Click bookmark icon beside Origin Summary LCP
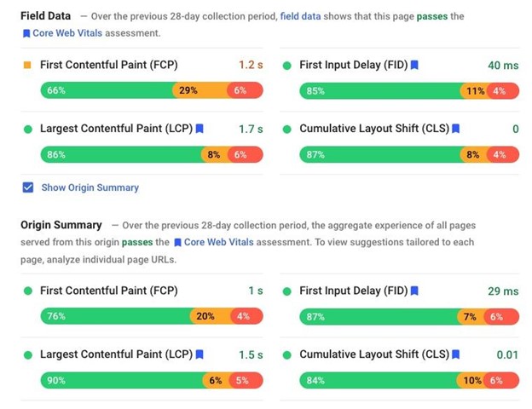Viewport: 532px width, 409px height. pyautogui.click(x=199, y=355)
